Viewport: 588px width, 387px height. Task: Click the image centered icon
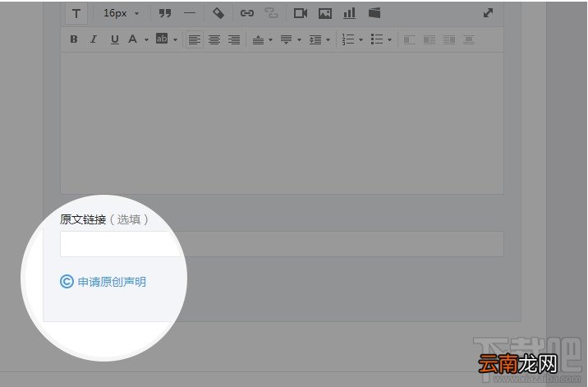point(469,39)
